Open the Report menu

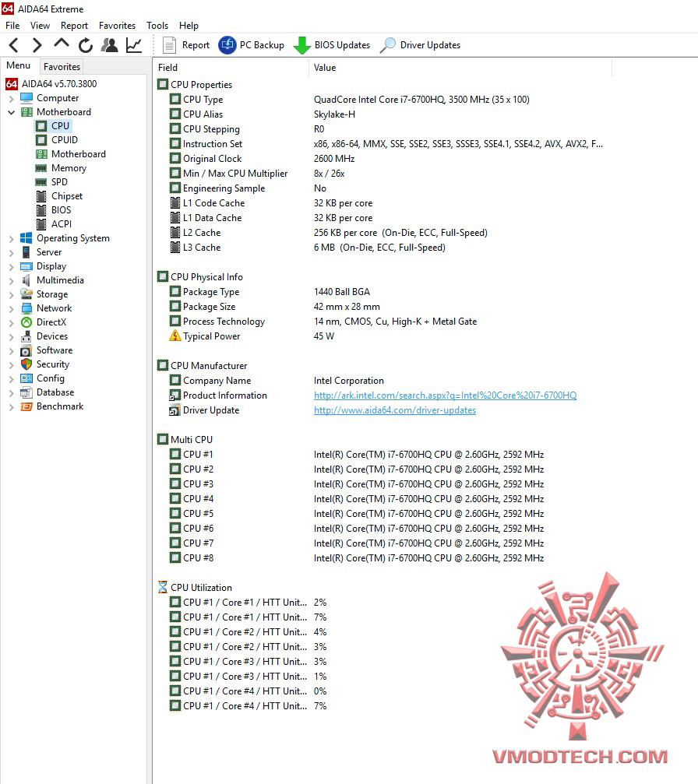[x=74, y=26]
